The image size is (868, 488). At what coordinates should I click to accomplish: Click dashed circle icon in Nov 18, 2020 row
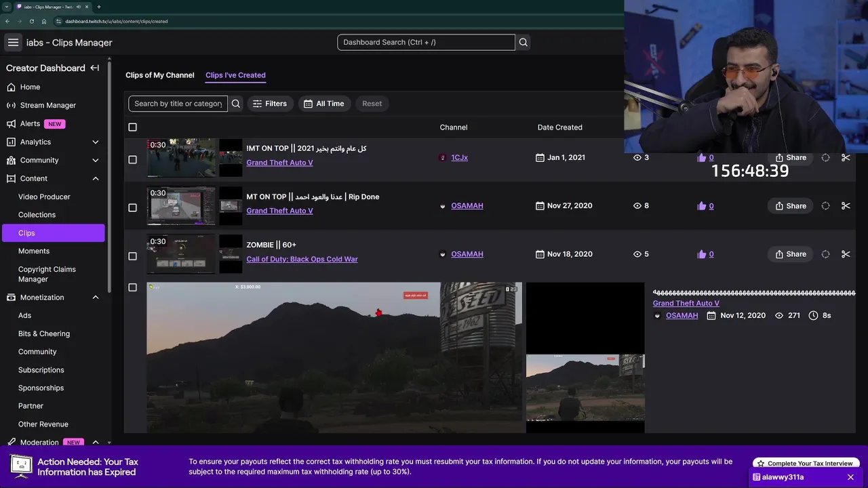point(825,254)
